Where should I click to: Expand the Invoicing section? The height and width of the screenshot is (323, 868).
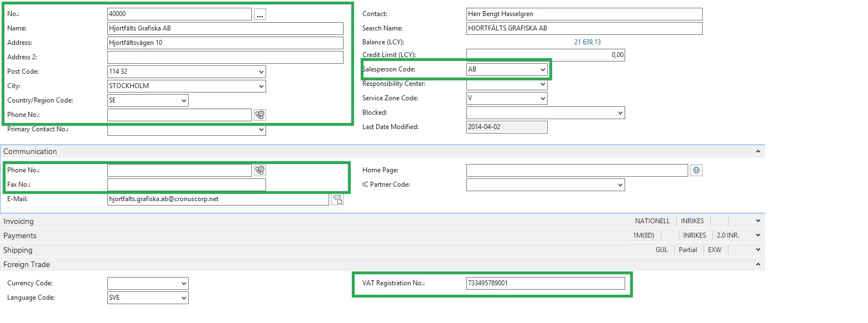pyautogui.click(x=758, y=221)
